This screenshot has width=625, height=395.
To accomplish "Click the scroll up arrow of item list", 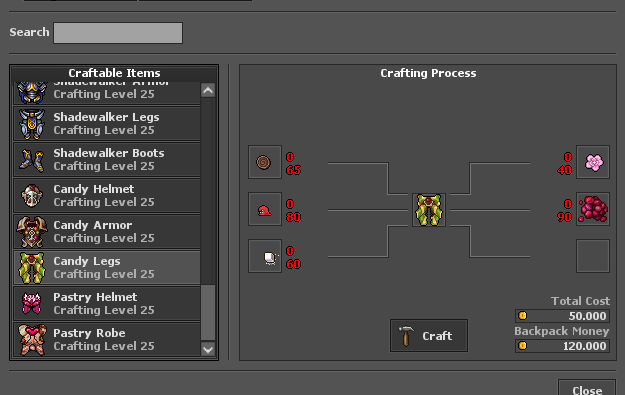I will pyautogui.click(x=208, y=90).
